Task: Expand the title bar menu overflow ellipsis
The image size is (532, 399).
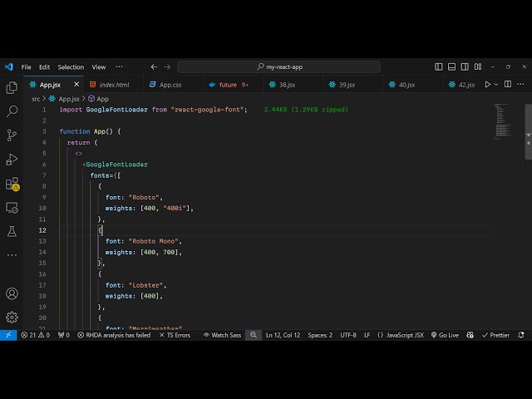Action: click(x=119, y=66)
